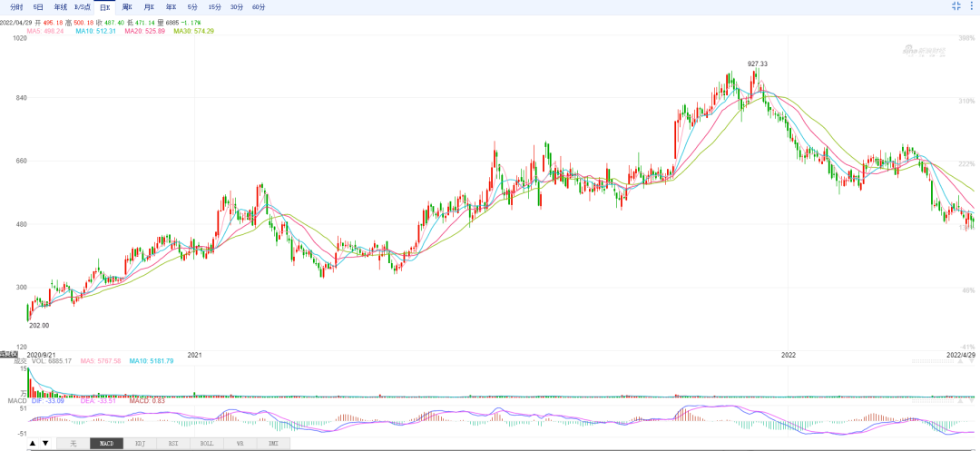Exit fullscreen with the collapse arrows icon
The image size is (980, 451).
(x=955, y=5)
